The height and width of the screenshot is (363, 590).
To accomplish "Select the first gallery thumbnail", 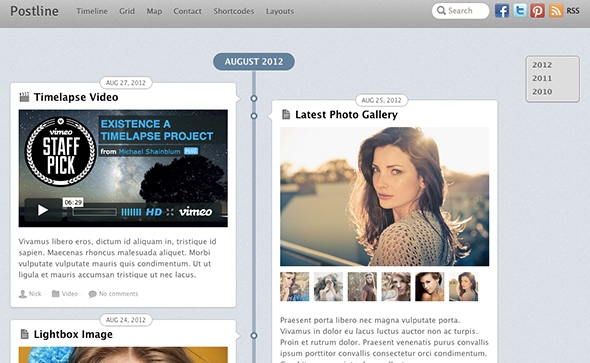I will click(295, 287).
